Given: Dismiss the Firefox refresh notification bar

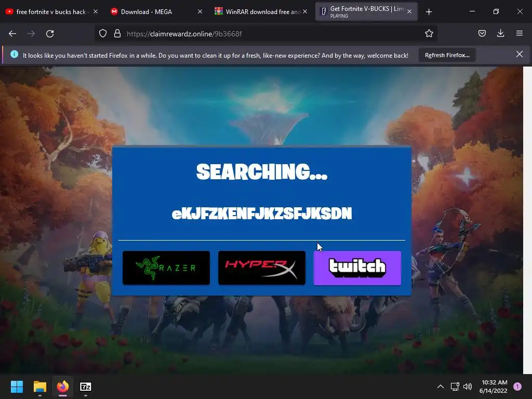Looking at the screenshot, I should pos(520,54).
